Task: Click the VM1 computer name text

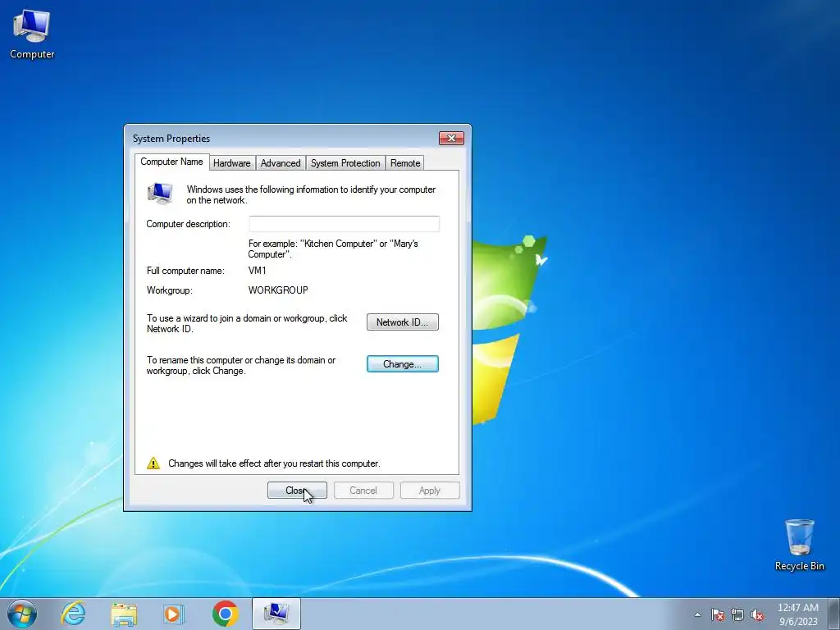Action: pos(257,271)
